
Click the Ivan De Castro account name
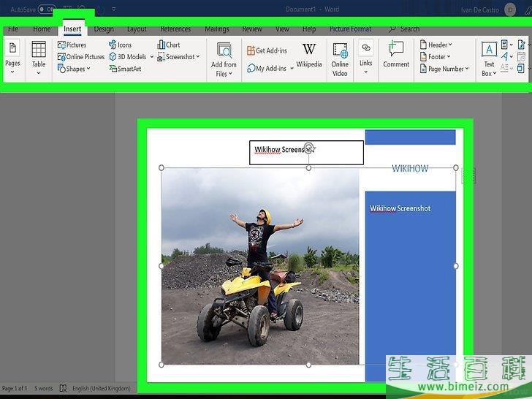(479, 9)
